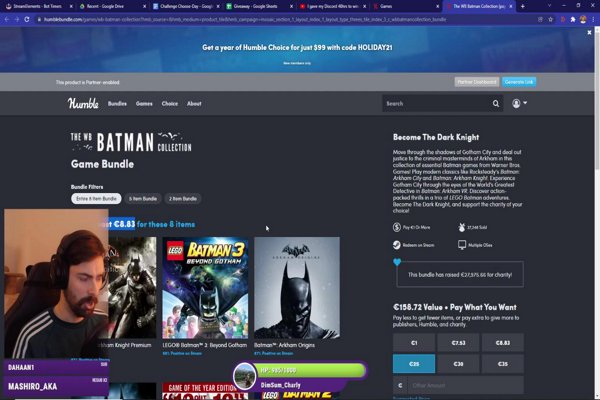Screen dimensions: 600x400
Task: Click the Holiday21 Humble Choice promo text
Action: (x=297, y=47)
